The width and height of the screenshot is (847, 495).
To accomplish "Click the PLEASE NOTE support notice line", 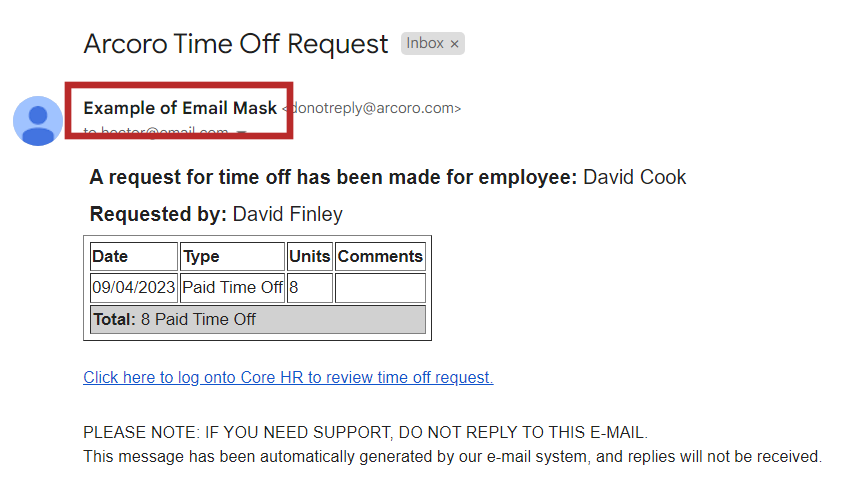I will pyautogui.click(x=365, y=433).
